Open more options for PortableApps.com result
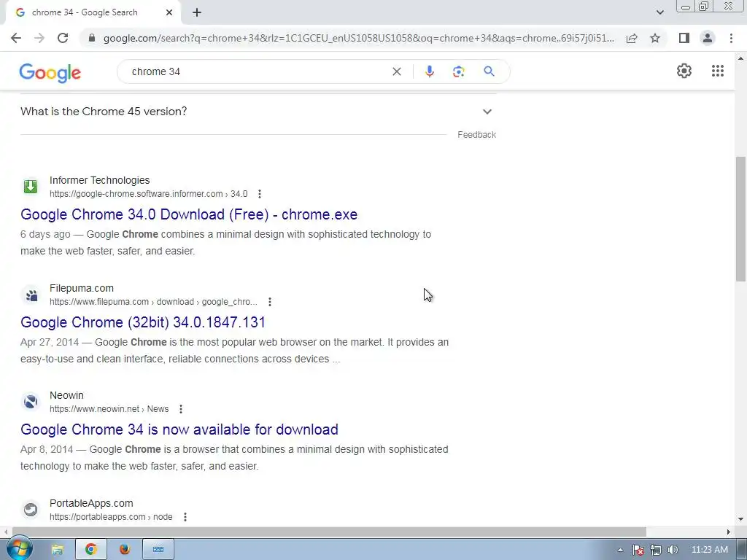This screenshot has height=560, width=747. tap(185, 517)
